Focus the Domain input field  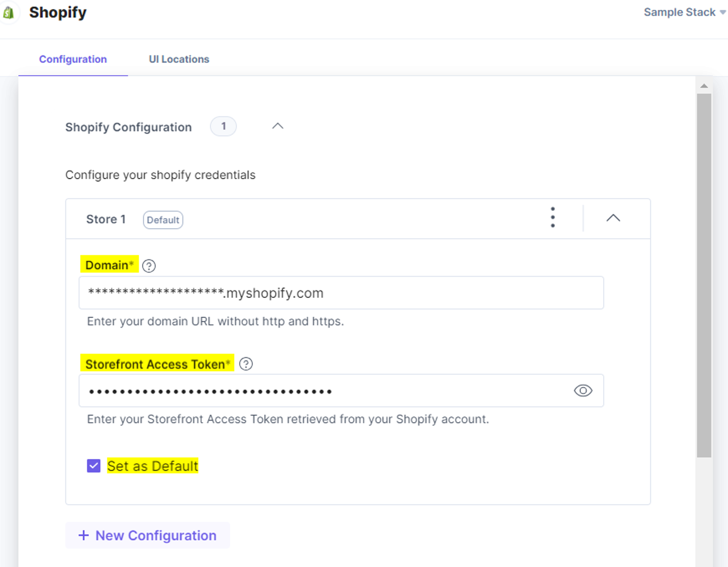coord(341,293)
